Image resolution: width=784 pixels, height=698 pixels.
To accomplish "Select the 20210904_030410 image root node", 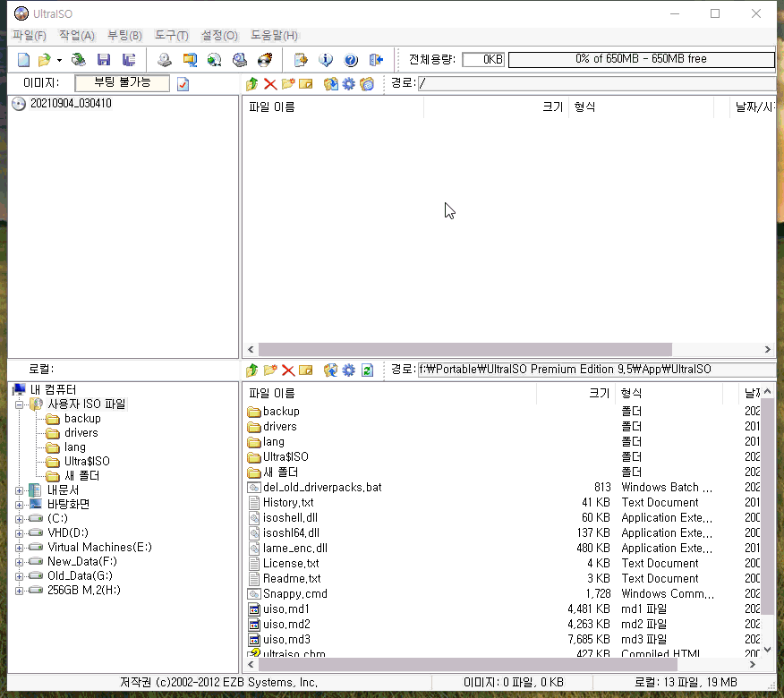I will pyautogui.click(x=71, y=104).
